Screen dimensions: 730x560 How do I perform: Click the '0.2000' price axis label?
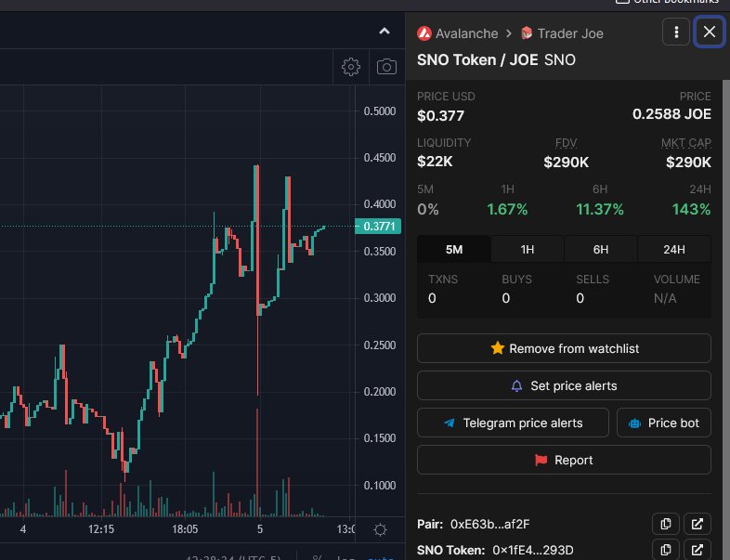tap(380, 392)
